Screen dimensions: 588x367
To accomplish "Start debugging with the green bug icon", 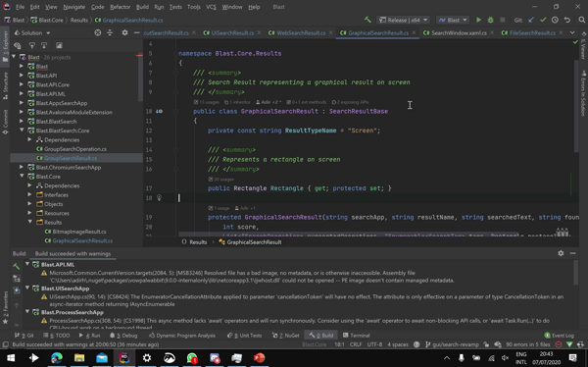I will pos(491,20).
